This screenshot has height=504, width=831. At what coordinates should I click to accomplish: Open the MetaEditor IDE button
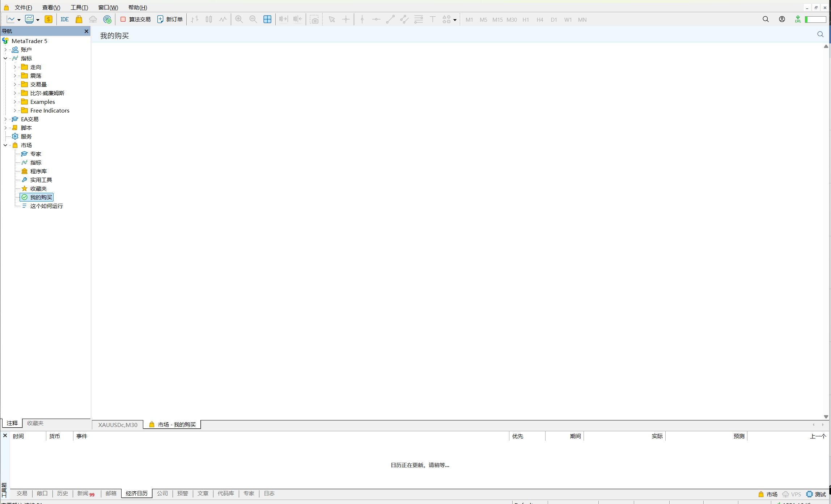tap(65, 20)
